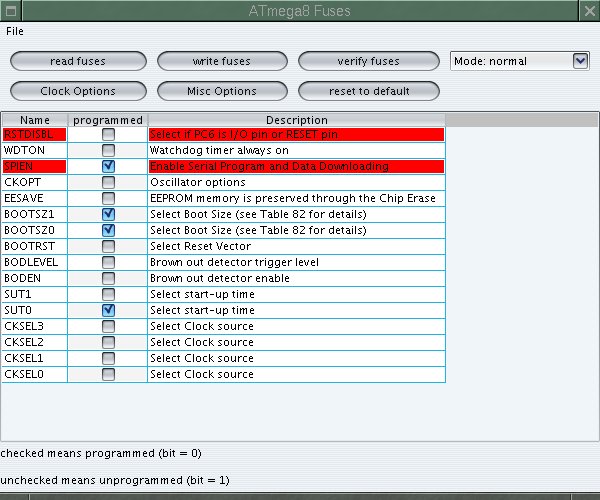Open Clock Options dialog

click(78, 91)
